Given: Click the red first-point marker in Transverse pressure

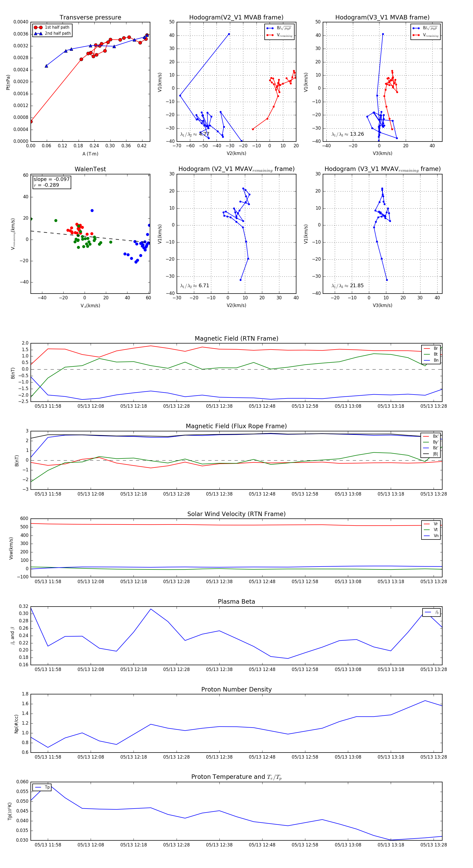Looking at the screenshot, I should [x=31, y=122].
